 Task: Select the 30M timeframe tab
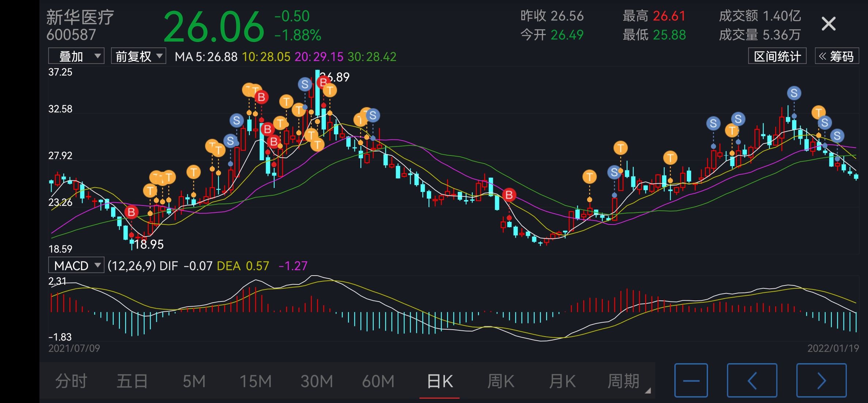(317, 381)
